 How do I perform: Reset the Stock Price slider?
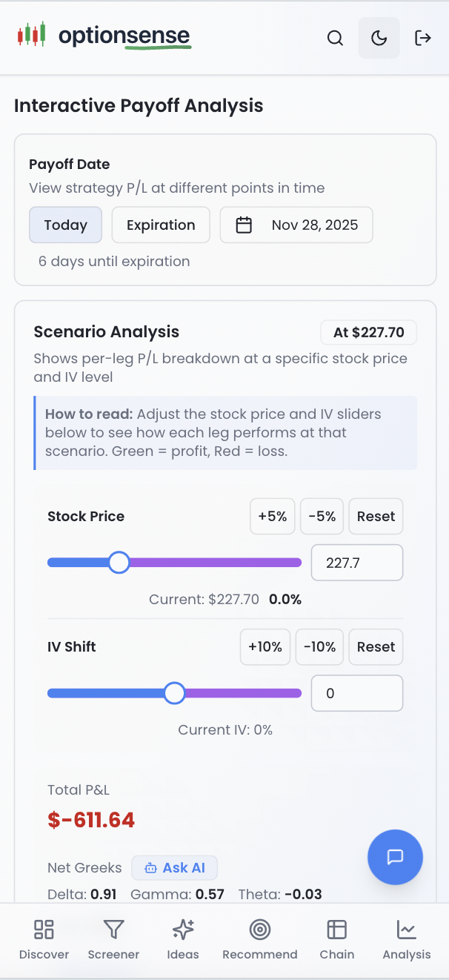[376, 517]
